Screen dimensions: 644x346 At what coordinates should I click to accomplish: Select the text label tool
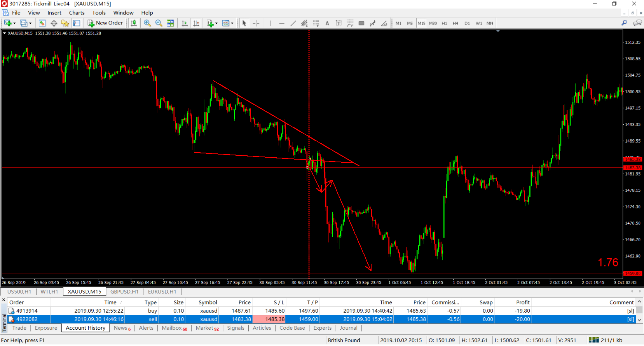[339, 23]
